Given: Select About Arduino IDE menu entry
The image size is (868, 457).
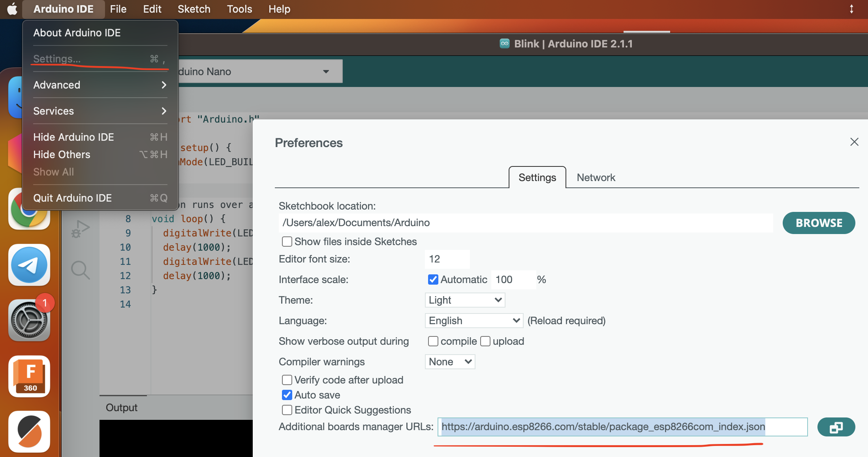Looking at the screenshot, I should [100, 33].
